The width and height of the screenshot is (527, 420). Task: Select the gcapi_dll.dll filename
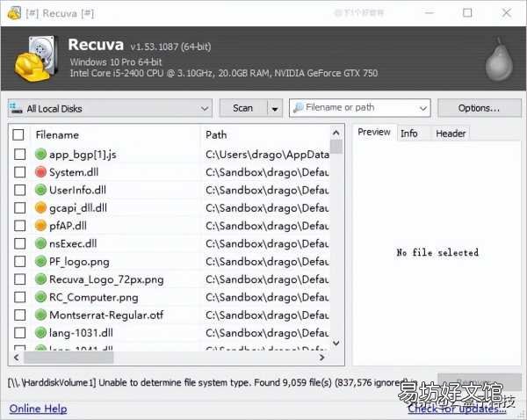click(78, 208)
